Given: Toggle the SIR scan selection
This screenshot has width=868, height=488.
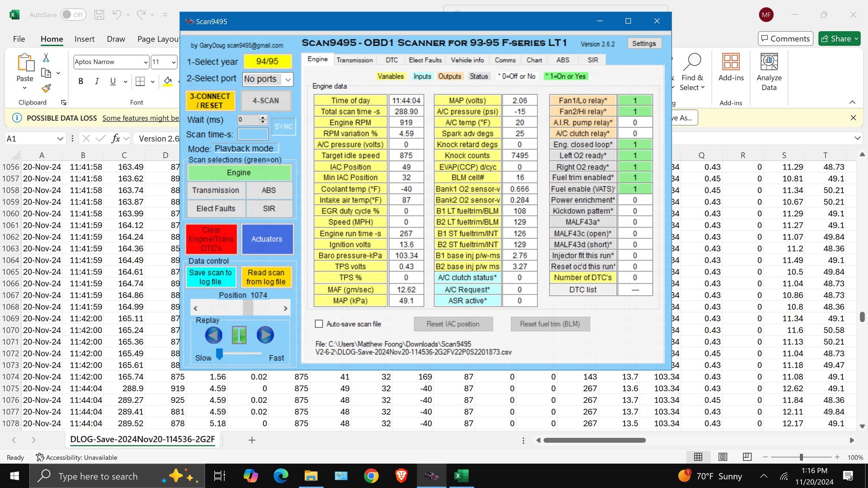Looking at the screenshot, I should point(268,208).
